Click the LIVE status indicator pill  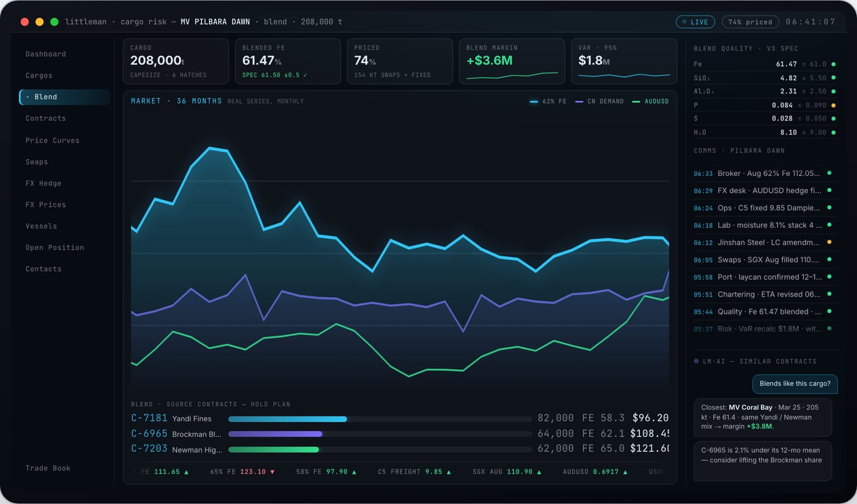(x=695, y=22)
